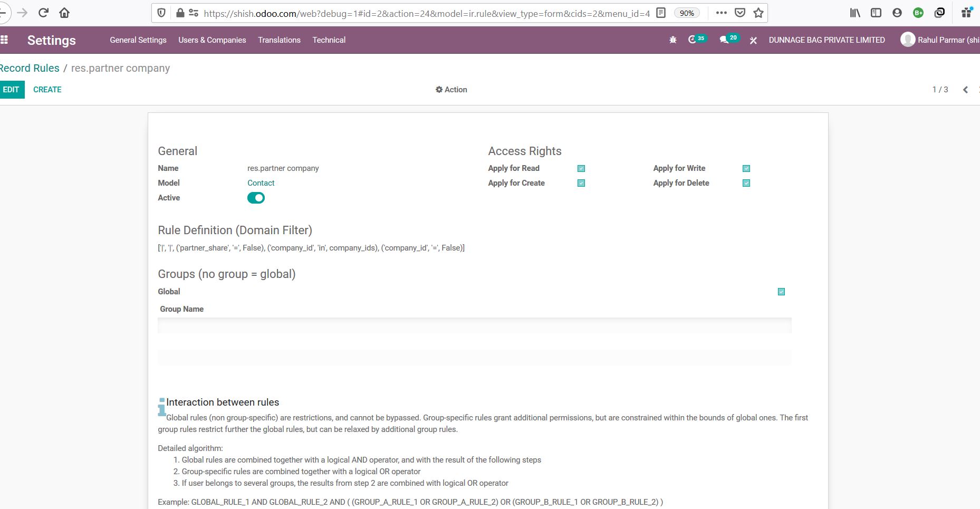
Task: Go to browser home page
Action: (x=64, y=13)
